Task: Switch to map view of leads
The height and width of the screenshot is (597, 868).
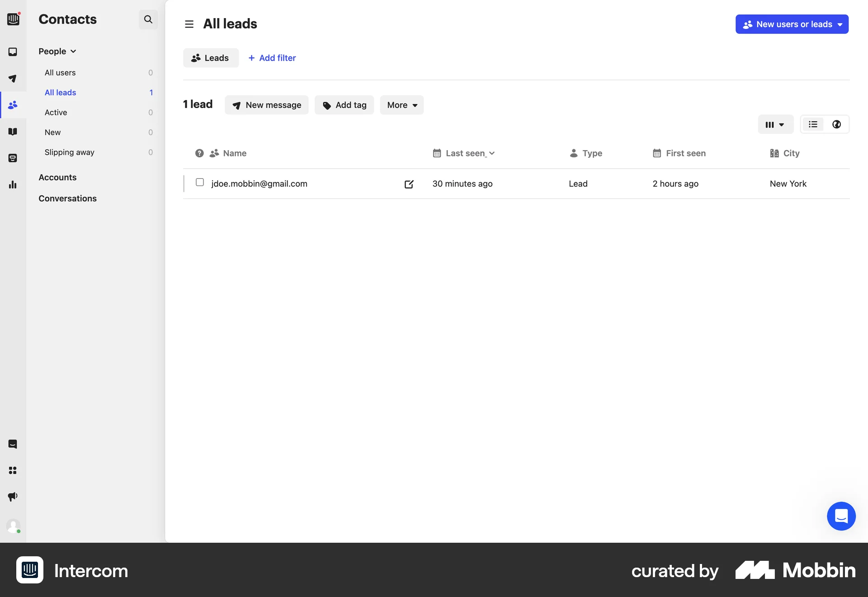Action: pyautogui.click(x=836, y=124)
